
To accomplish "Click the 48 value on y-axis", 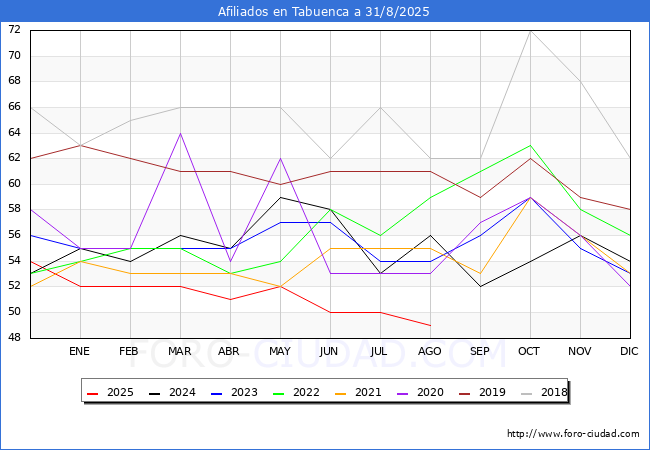I will click(14, 338).
